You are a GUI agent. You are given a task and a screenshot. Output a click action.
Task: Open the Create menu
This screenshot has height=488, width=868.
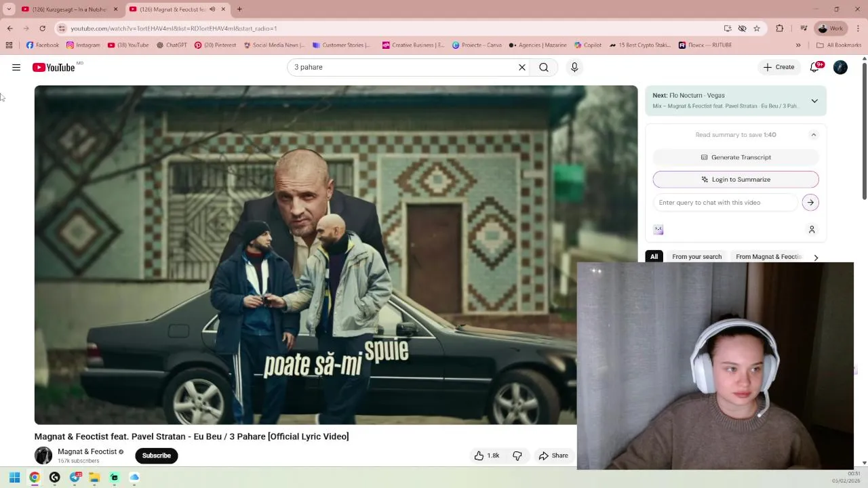click(x=778, y=67)
